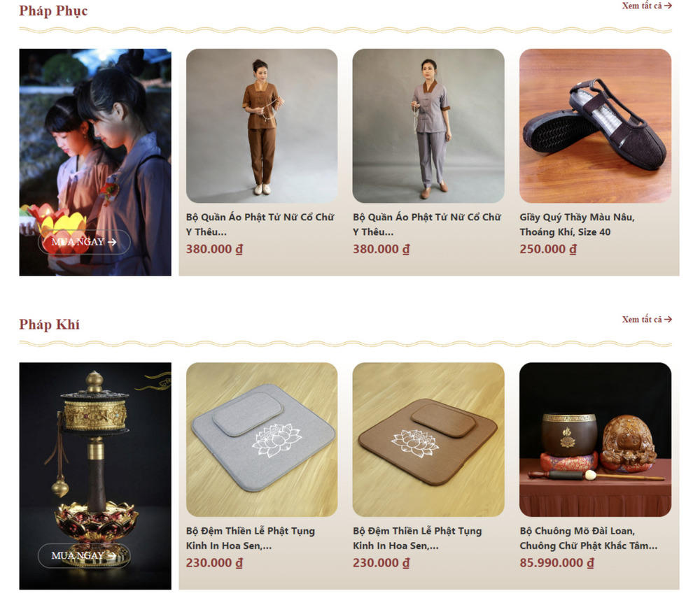The height and width of the screenshot is (598, 700).
Task: Open the golden prayer wheel banner image
Action: click(95, 476)
